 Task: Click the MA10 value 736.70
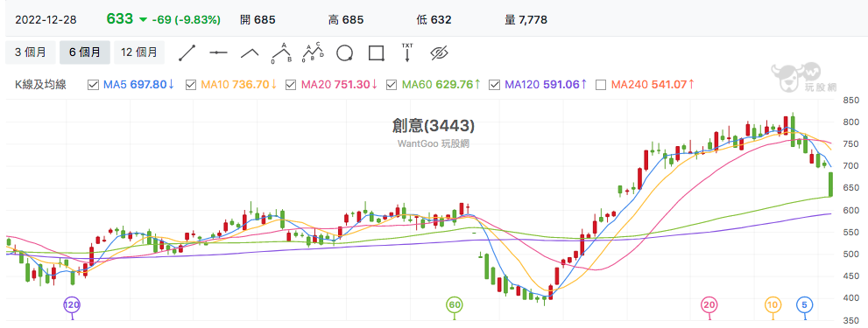click(251, 85)
